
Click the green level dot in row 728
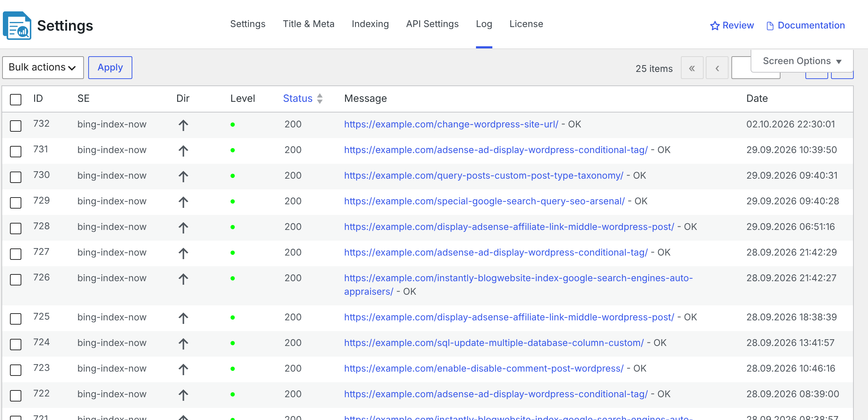(233, 227)
